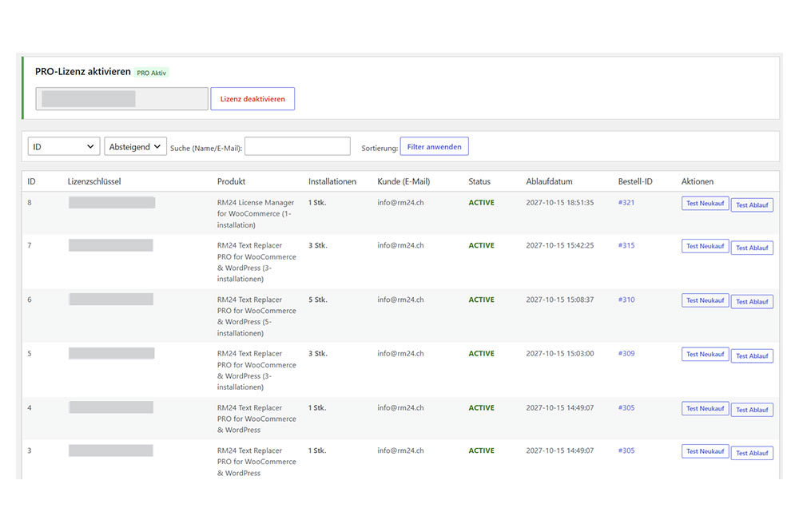Click the Installationen column header
This screenshot has height=532, width=799.
[332, 181]
